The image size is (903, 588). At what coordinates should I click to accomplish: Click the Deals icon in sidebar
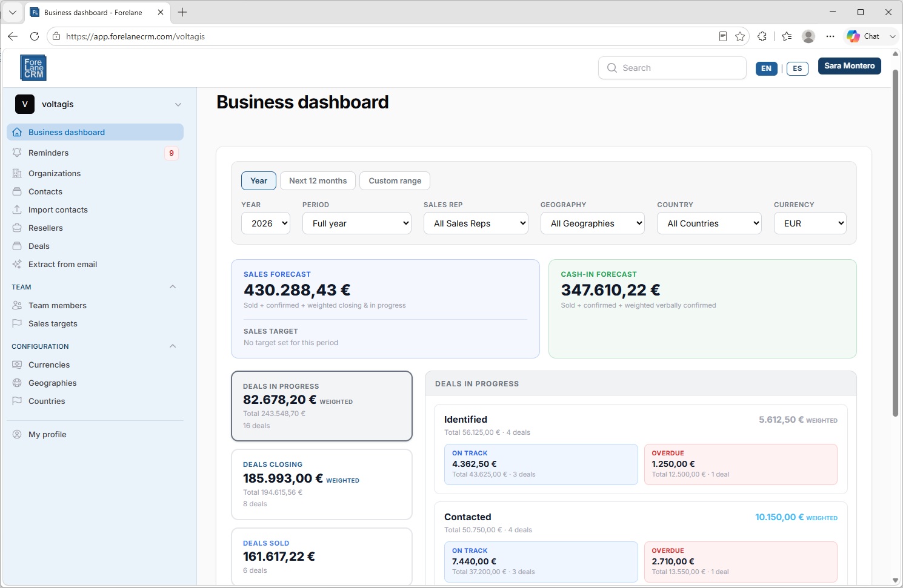tap(17, 246)
